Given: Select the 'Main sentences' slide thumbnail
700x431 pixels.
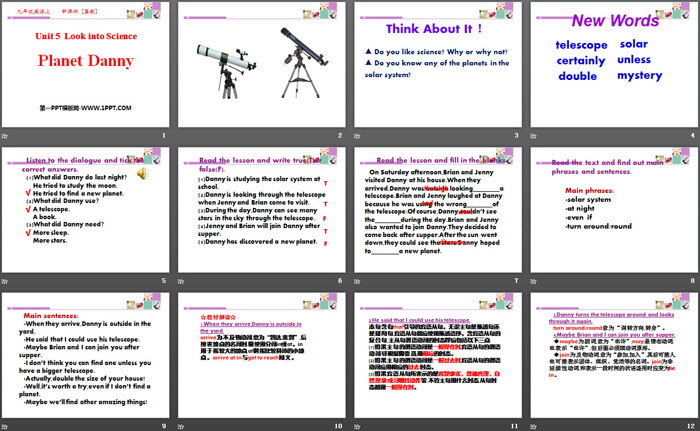Looking at the screenshot, I should click(x=85, y=356).
